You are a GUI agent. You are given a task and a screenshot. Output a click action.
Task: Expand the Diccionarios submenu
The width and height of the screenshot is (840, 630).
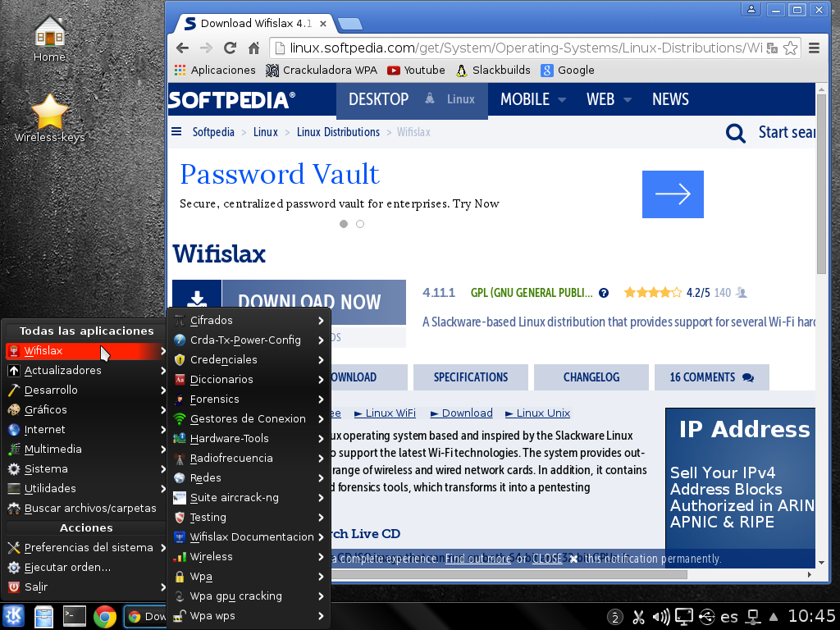pos(249,380)
